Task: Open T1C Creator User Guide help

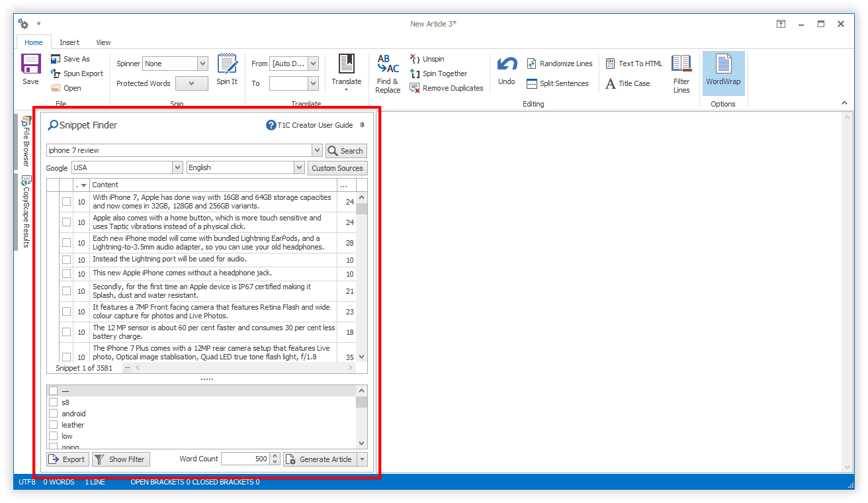Action: (x=310, y=125)
